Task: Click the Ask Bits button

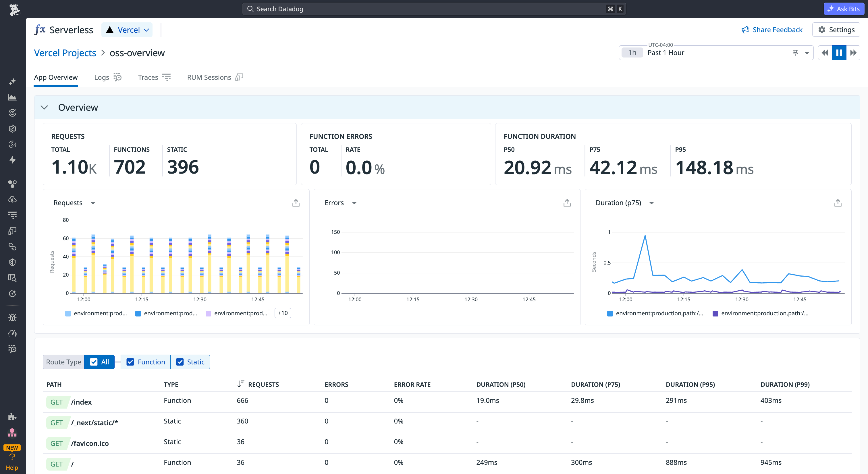Action: [x=844, y=9]
